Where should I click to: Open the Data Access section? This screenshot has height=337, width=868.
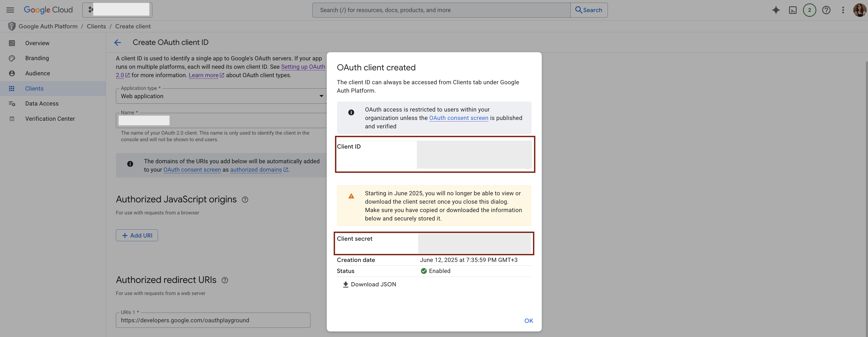click(x=42, y=104)
